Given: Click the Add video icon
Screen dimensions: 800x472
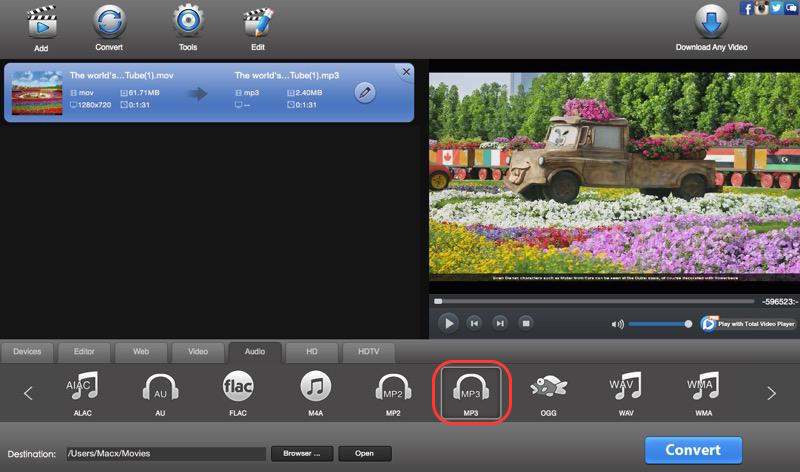Looking at the screenshot, I should [41, 22].
